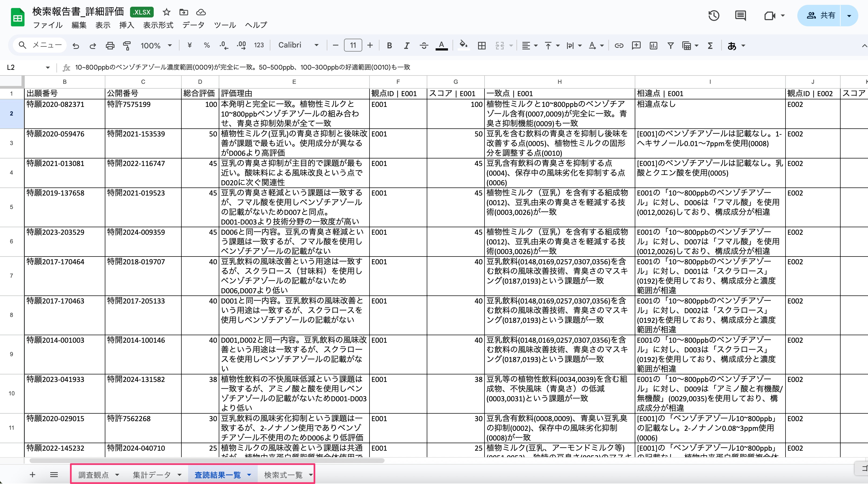Apply yen currency format

pos(189,45)
